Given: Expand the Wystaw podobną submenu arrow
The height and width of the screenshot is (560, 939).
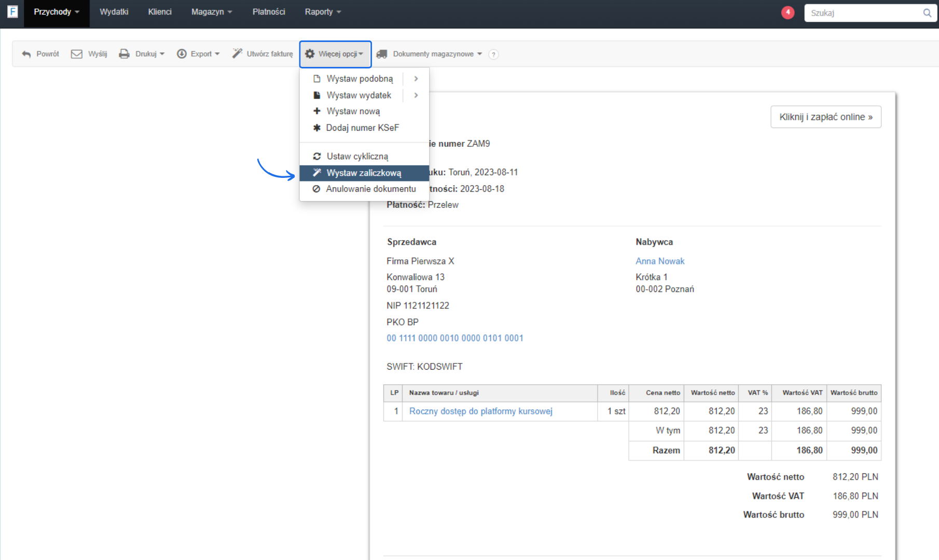Looking at the screenshot, I should coord(416,79).
